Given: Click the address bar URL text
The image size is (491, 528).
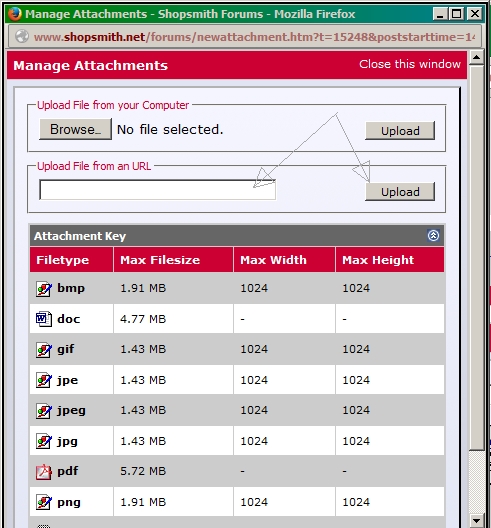Looking at the screenshot, I should coord(254,37).
